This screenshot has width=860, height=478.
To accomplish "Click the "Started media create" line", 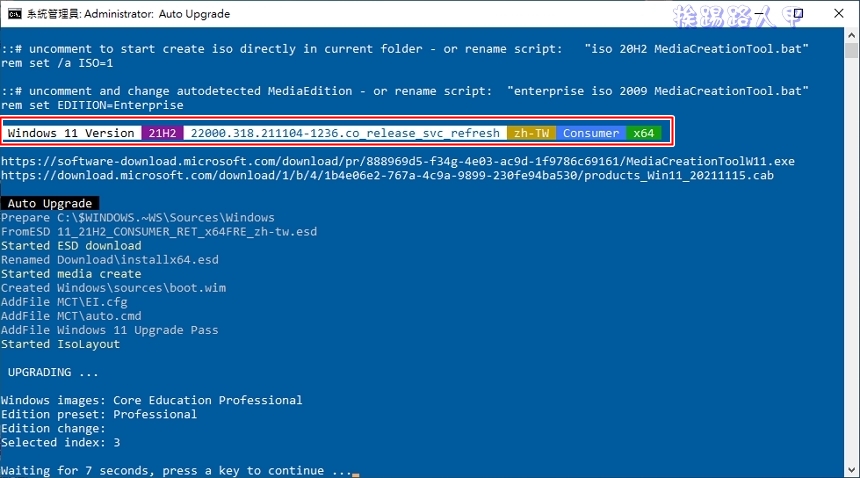I will click(x=71, y=274).
